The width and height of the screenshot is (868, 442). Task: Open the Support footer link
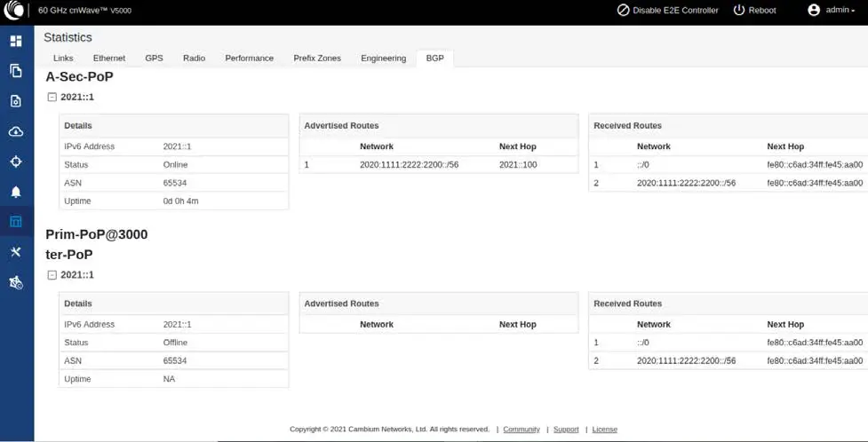click(x=566, y=430)
